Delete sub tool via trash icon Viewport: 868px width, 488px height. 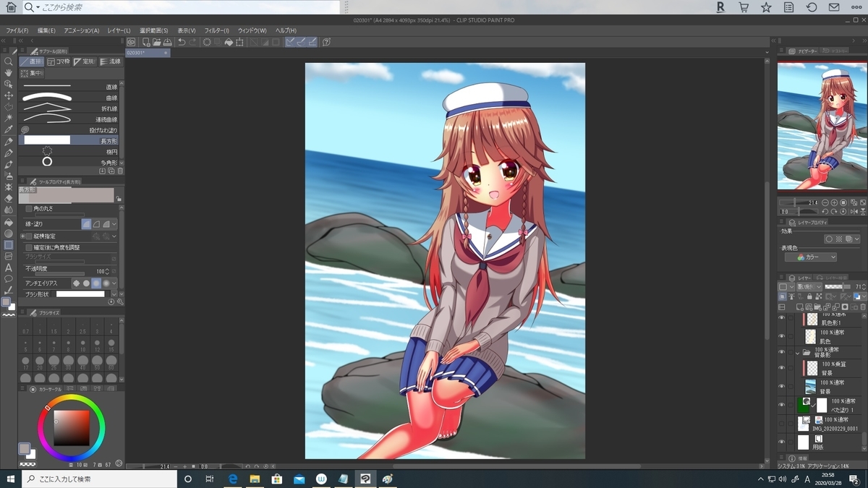click(x=120, y=171)
